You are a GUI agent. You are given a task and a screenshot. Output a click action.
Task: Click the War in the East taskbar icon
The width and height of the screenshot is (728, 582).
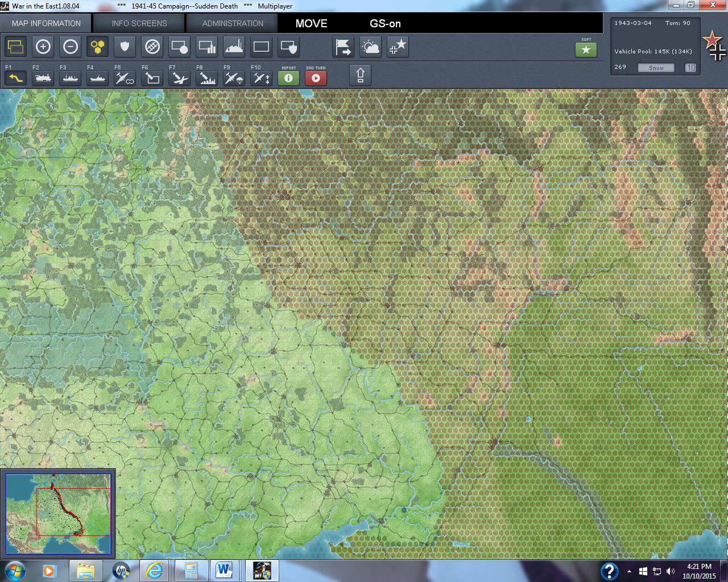pos(262,570)
